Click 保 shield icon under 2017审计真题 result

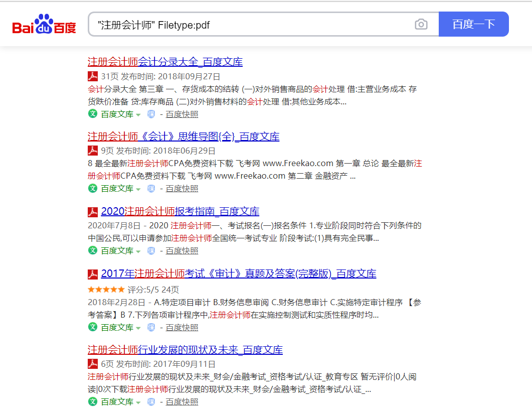(x=151, y=327)
